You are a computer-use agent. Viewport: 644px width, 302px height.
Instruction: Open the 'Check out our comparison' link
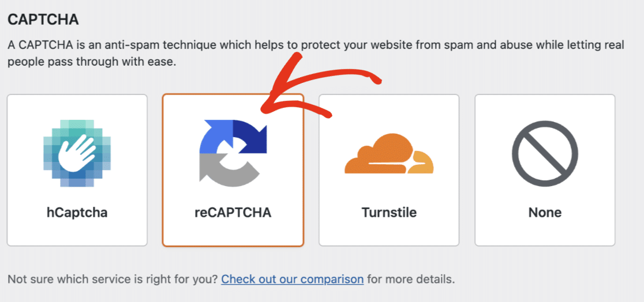[292, 280]
